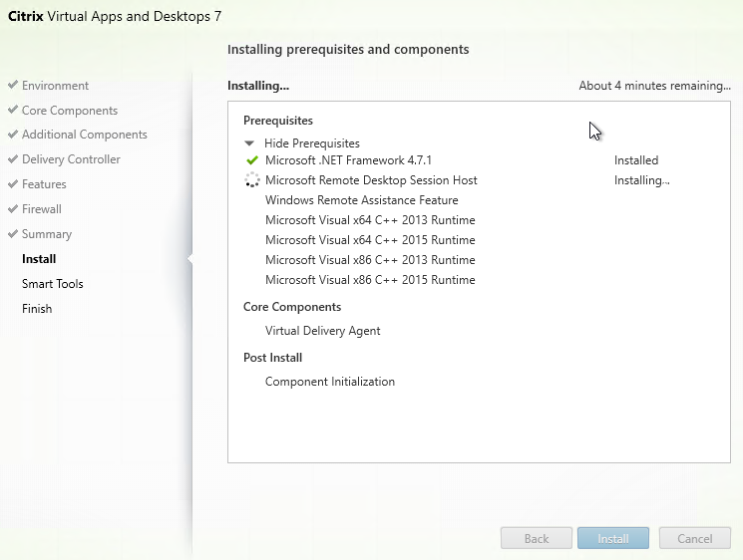Select the Firewall wizard step

pos(42,209)
